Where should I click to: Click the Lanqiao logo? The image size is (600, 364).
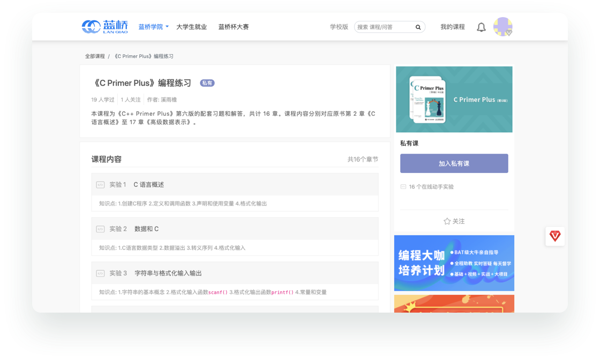pyautogui.click(x=105, y=27)
